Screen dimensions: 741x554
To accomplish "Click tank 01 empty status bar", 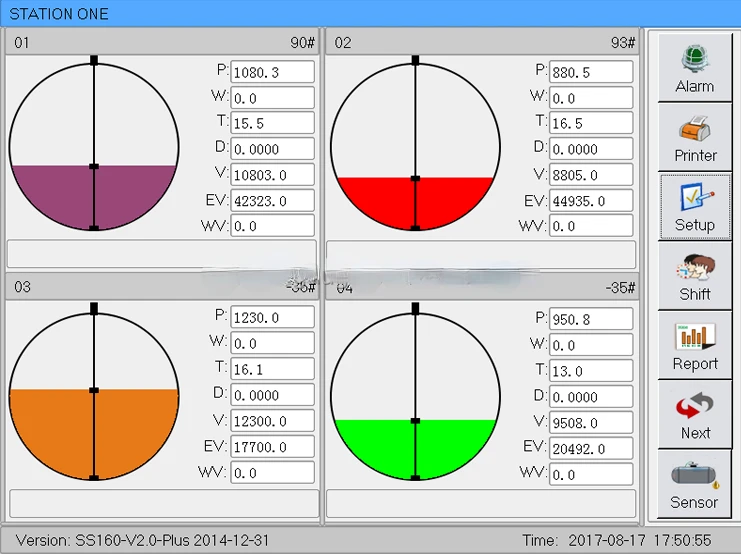I will coord(162,254).
